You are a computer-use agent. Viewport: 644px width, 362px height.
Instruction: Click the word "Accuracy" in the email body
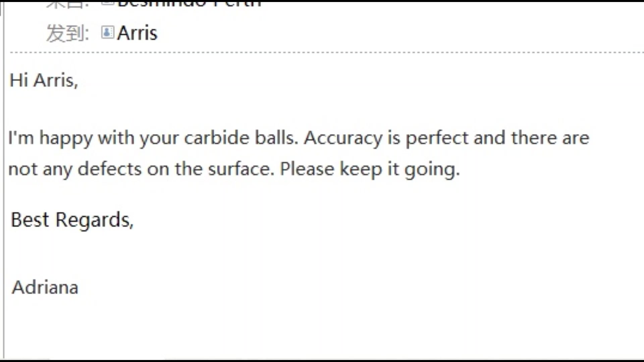[x=343, y=138]
